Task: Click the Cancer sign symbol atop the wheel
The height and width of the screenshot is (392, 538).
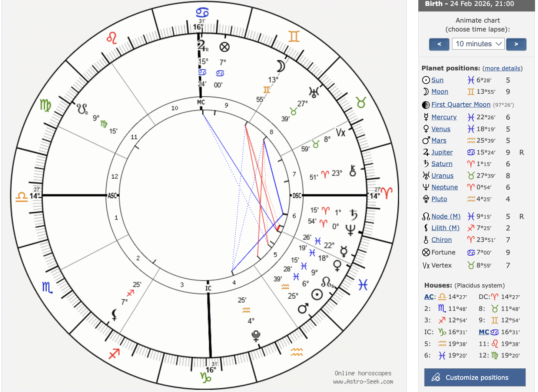Action: pos(202,13)
